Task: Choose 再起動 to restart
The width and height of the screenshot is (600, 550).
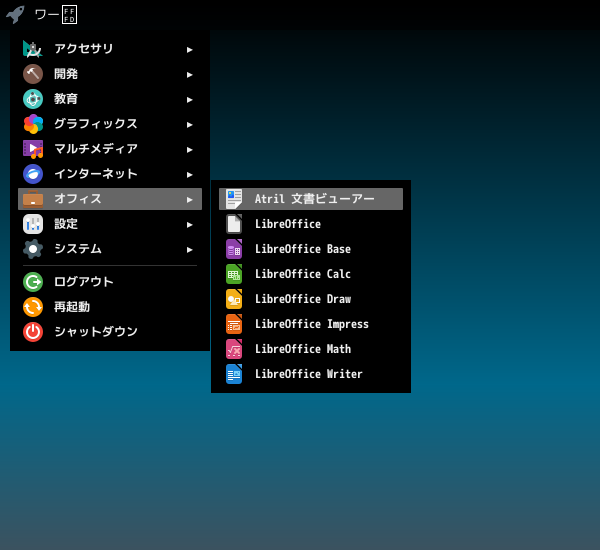Action: tap(110, 307)
